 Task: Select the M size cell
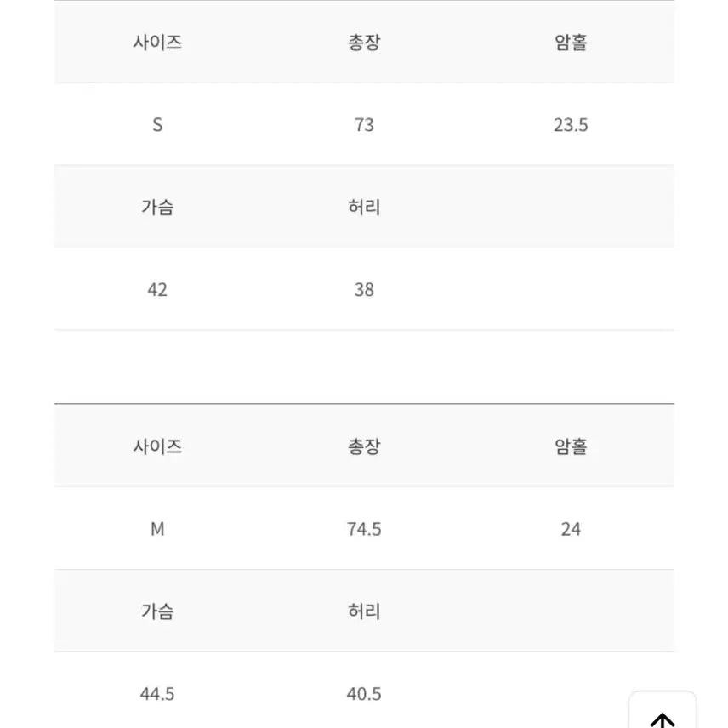coord(157,529)
